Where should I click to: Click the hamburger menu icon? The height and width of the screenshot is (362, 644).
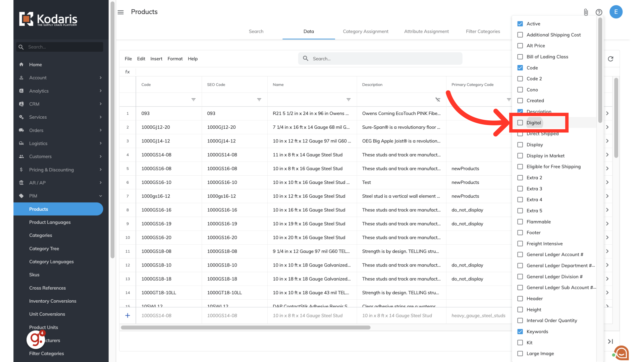pyautogui.click(x=121, y=12)
